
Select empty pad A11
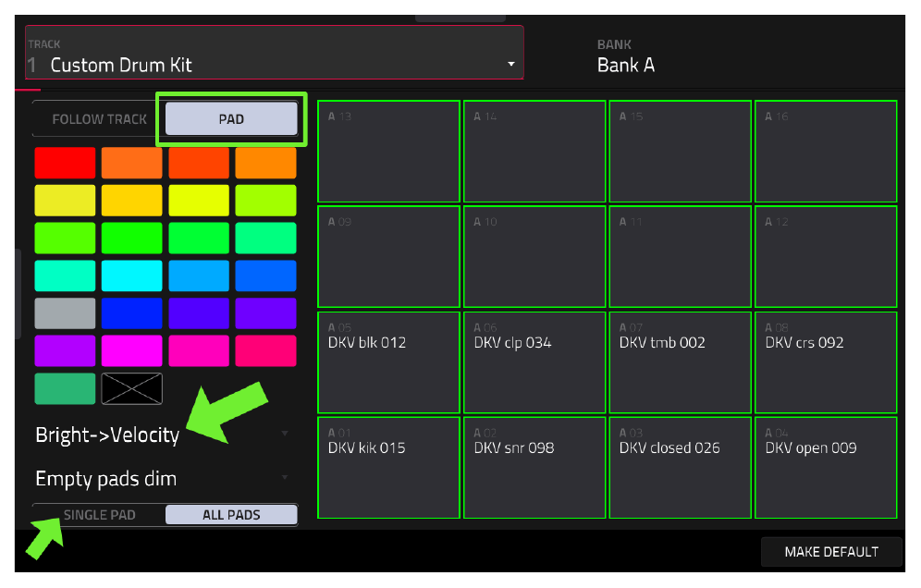point(681,257)
